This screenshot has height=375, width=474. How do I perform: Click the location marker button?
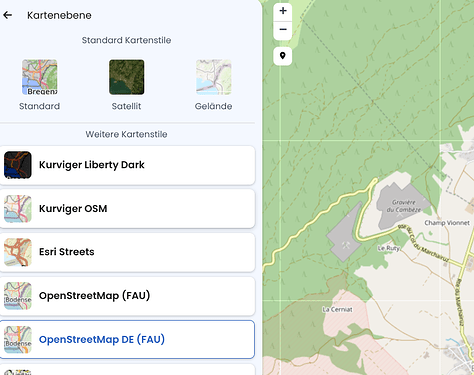pyautogui.click(x=283, y=56)
